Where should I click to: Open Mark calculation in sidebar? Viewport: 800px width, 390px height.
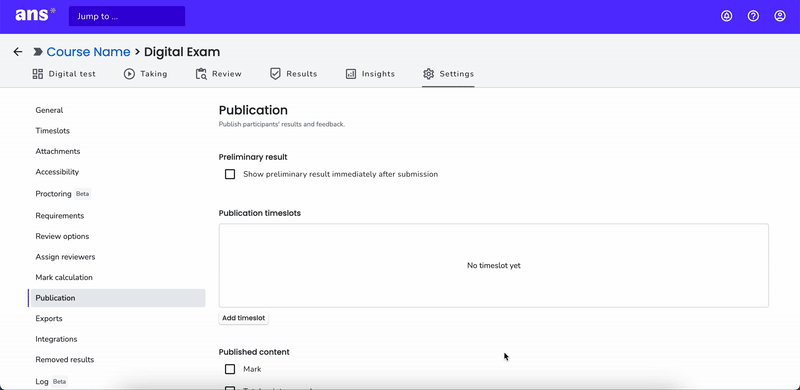[x=64, y=278]
